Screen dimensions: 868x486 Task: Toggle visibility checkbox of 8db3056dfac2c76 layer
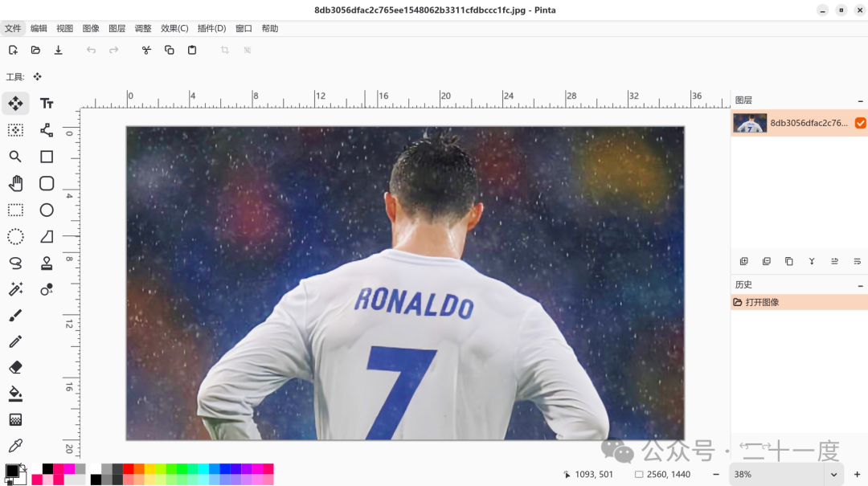(860, 123)
